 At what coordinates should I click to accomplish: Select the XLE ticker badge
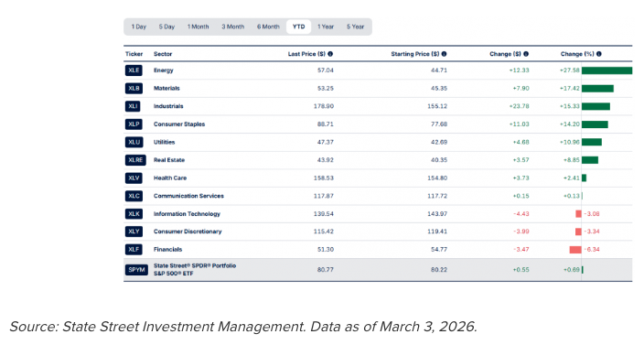point(134,70)
